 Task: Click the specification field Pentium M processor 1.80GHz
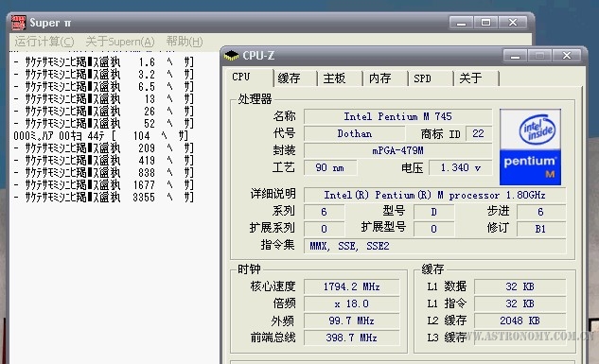[x=434, y=195]
